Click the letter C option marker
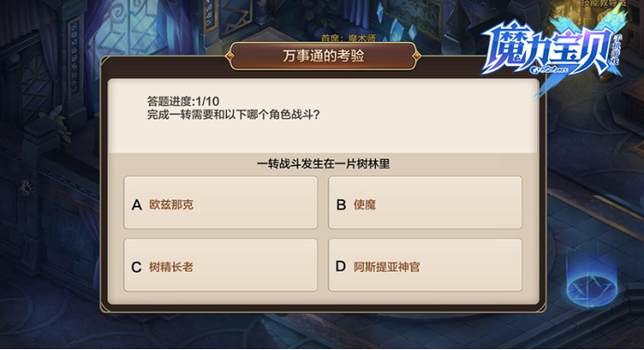 [137, 267]
